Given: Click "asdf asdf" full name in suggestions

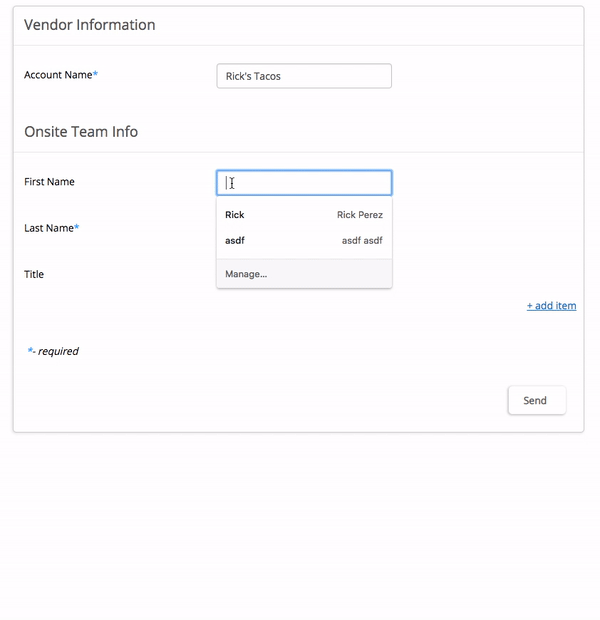Looking at the screenshot, I should (361, 241).
